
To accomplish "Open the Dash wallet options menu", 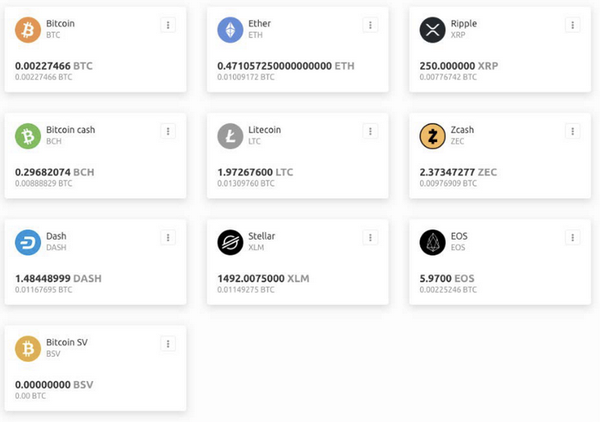I will coord(168,237).
